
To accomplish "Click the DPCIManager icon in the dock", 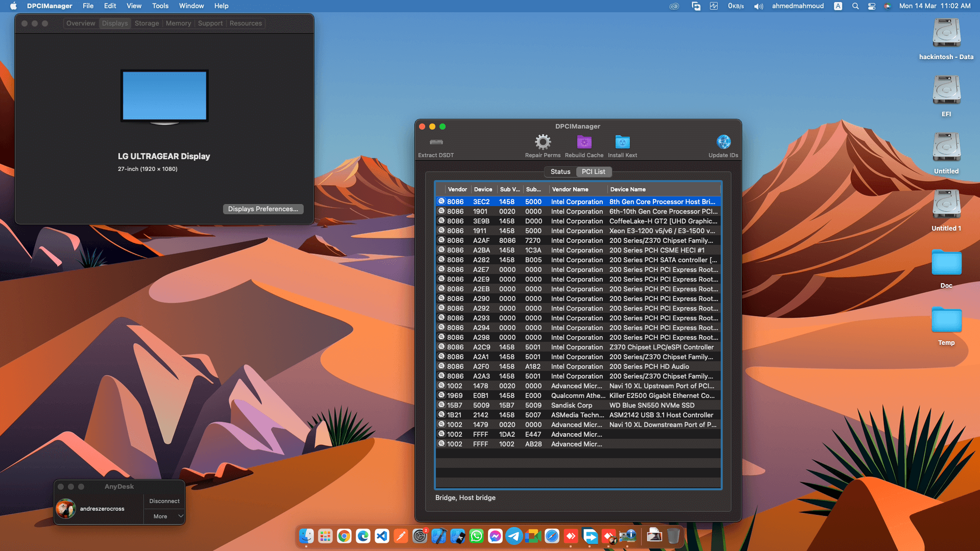I will (628, 536).
